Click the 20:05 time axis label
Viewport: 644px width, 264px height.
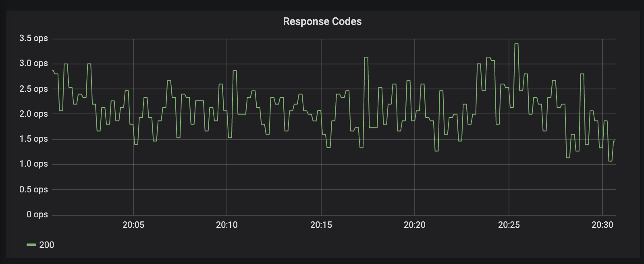[133, 225]
